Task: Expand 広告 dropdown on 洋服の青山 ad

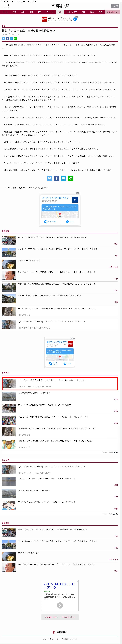Action: tap(78, 193)
